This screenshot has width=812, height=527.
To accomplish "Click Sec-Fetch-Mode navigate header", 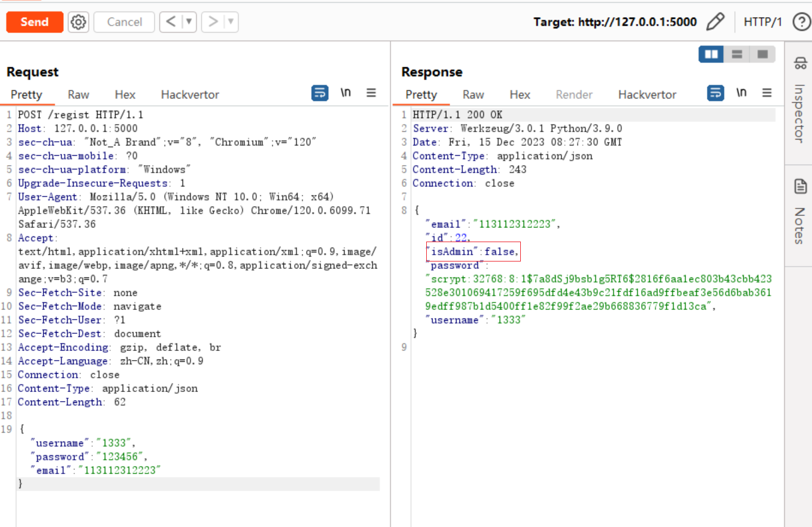I will (89, 306).
